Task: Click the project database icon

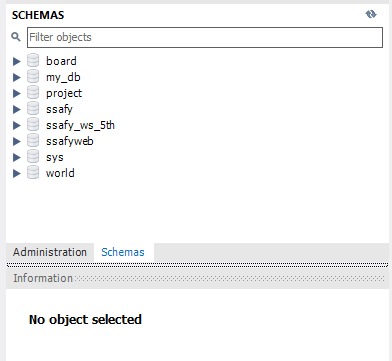Action: (33, 92)
